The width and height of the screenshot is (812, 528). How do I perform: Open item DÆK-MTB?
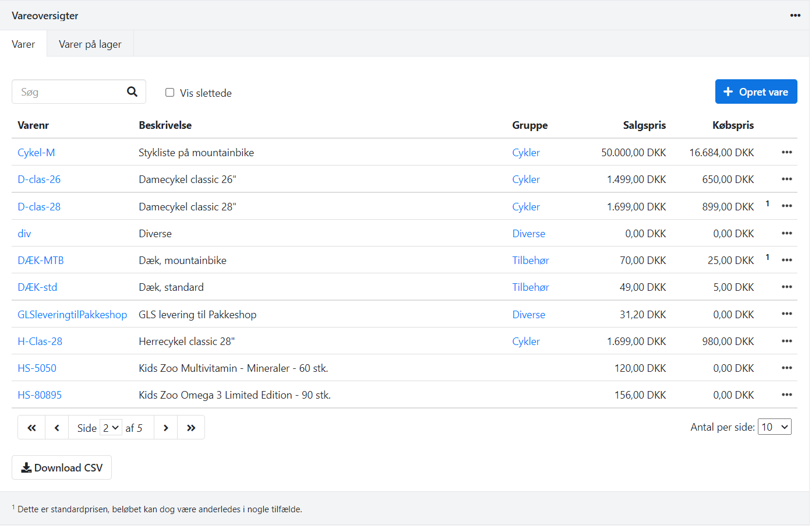[x=41, y=261]
